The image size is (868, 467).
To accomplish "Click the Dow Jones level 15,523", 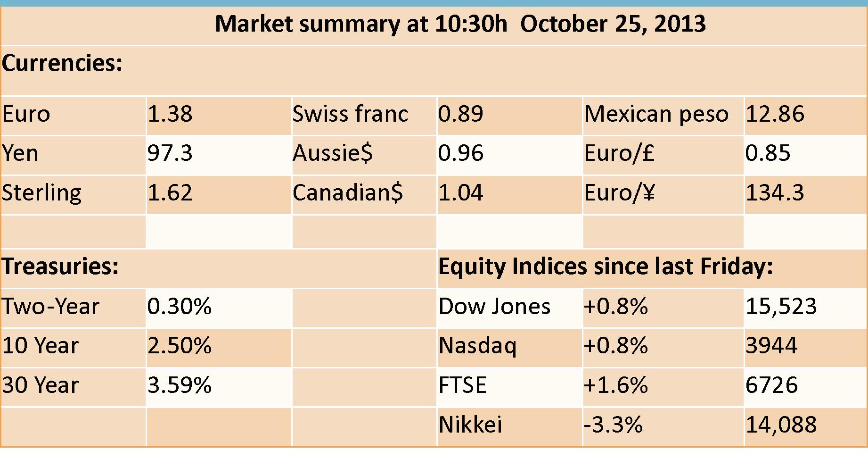I will pyautogui.click(x=781, y=306).
